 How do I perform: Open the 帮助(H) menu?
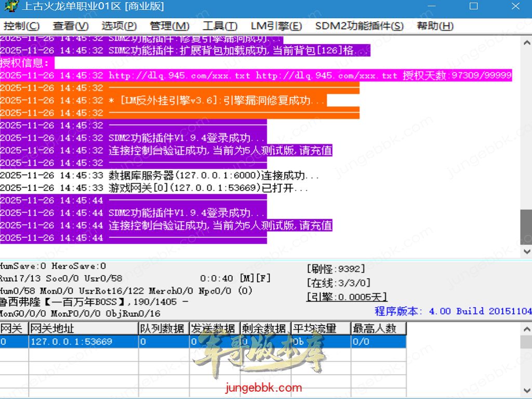click(435, 26)
